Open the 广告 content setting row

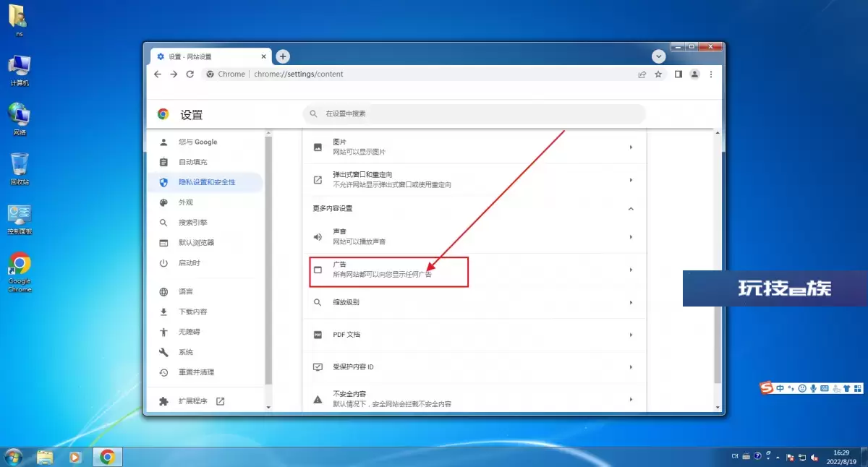point(474,270)
